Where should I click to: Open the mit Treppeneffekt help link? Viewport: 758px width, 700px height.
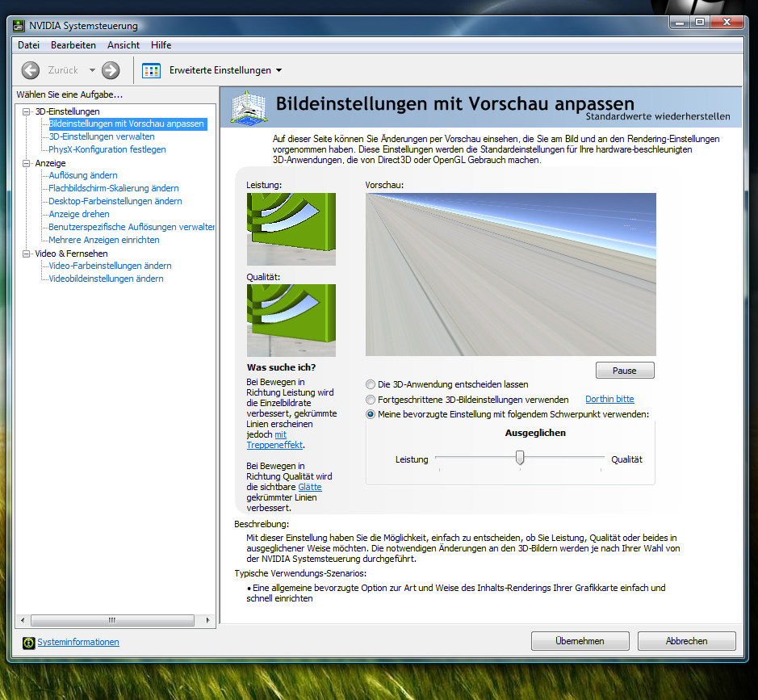274,445
